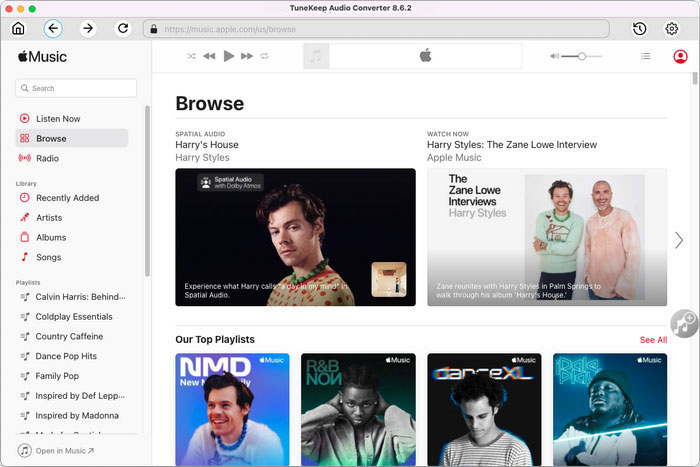Click the Listen Now play-circle icon

25,119
